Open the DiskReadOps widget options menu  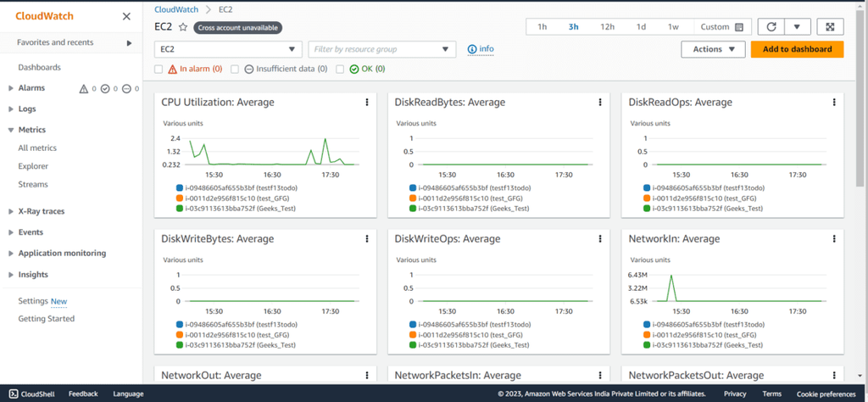(x=834, y=103)
